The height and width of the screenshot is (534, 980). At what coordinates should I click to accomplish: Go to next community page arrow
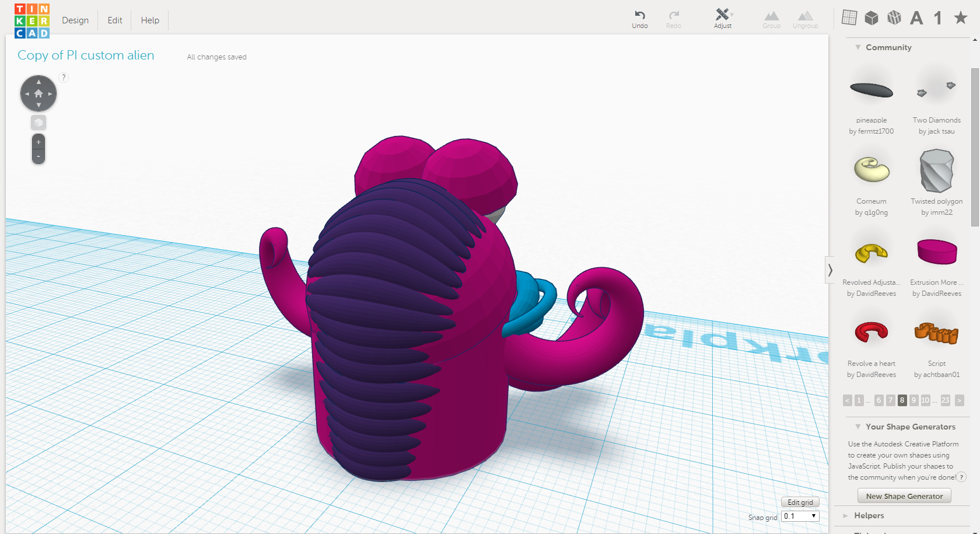(x=960, y=400)
